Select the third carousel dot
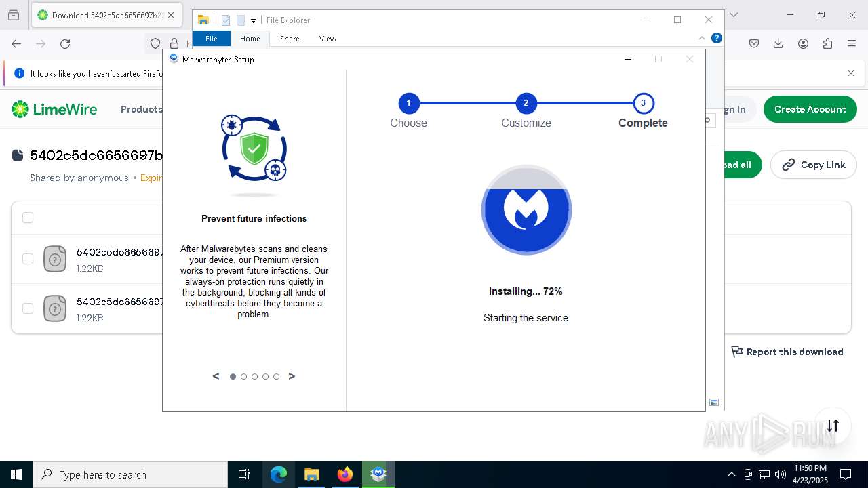Screen dimensions: 868x488 pos(254,376)
